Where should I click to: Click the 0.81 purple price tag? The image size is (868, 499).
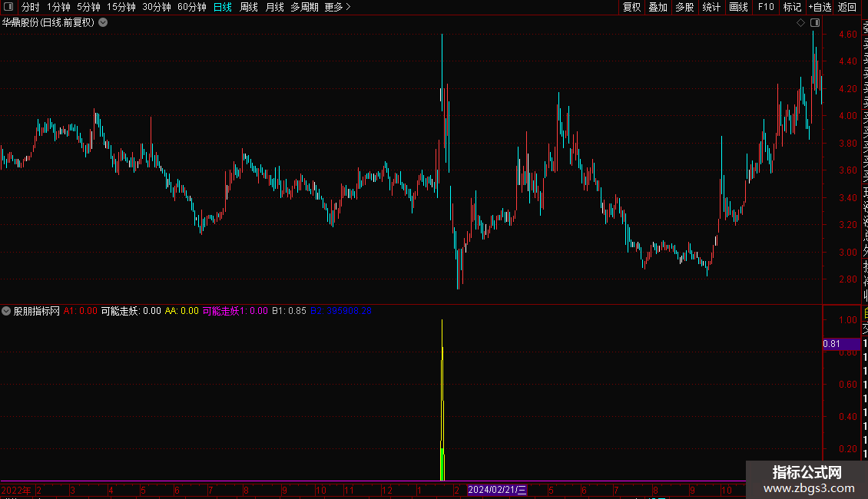[841, 344]
